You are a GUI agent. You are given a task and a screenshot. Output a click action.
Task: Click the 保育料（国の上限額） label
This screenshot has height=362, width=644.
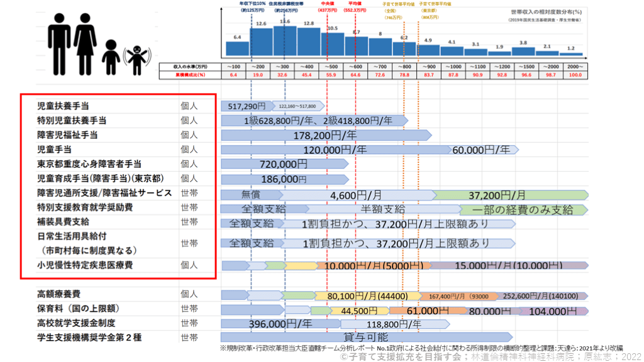pos(79,309)
